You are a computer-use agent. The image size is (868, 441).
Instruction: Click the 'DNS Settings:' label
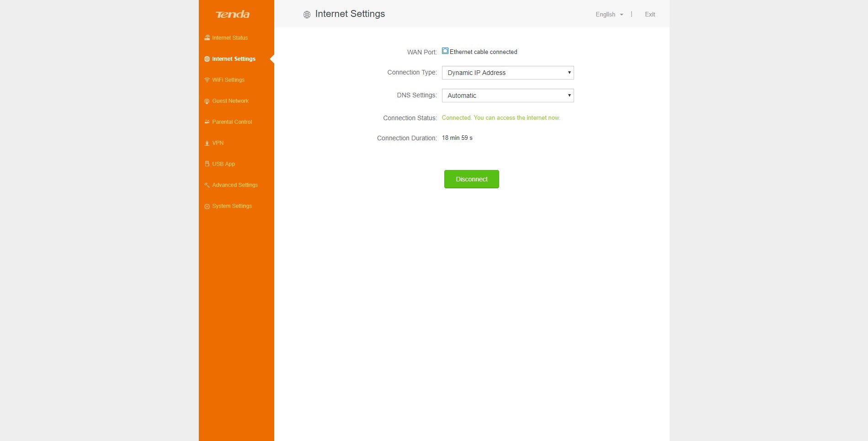point(417,95)
